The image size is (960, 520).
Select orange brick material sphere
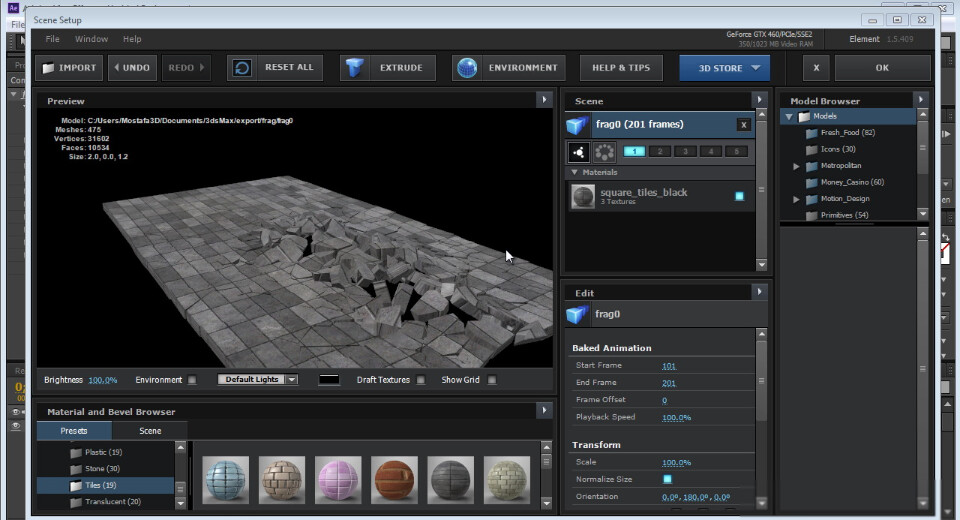tap(394, 480)
